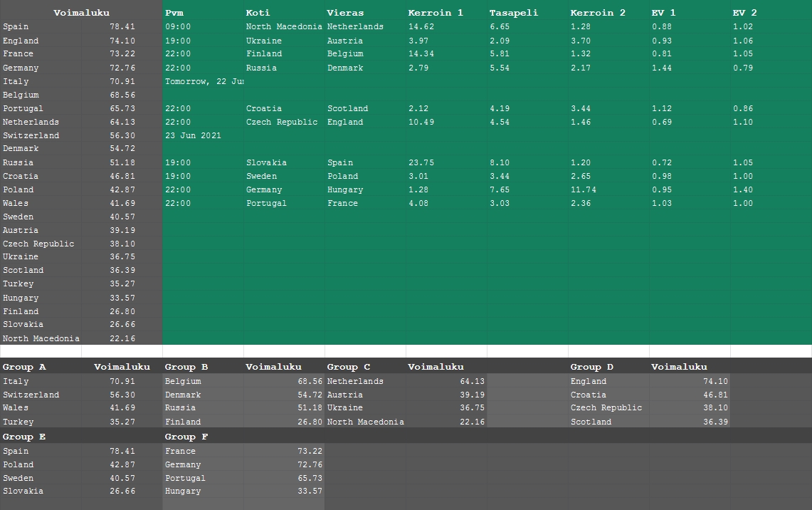Image resolution: width=812 pixels, height=510 pixels.
Task: Click the 'Tomorrow, 22 Jun' date cell
Action: [x=204, y=81]
